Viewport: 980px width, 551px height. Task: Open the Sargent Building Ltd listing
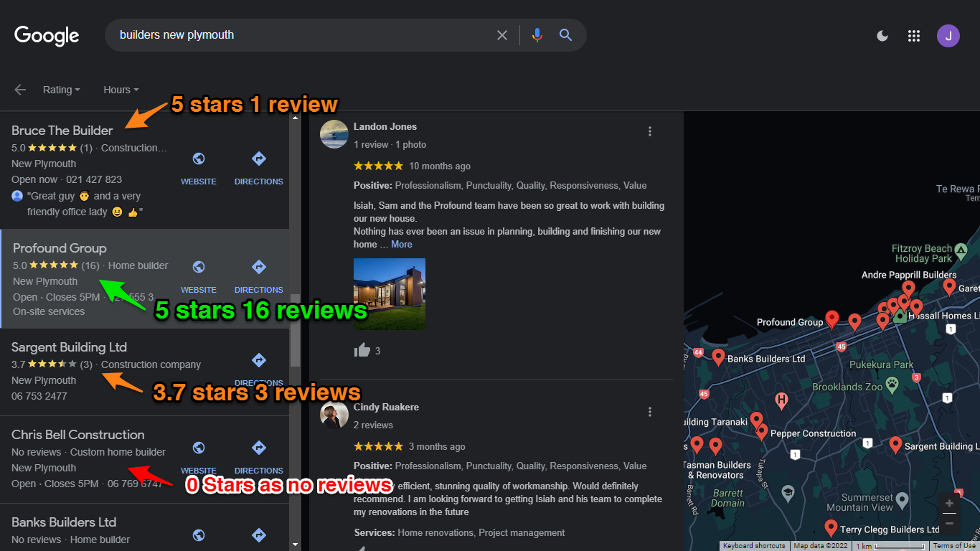(69, 347)
